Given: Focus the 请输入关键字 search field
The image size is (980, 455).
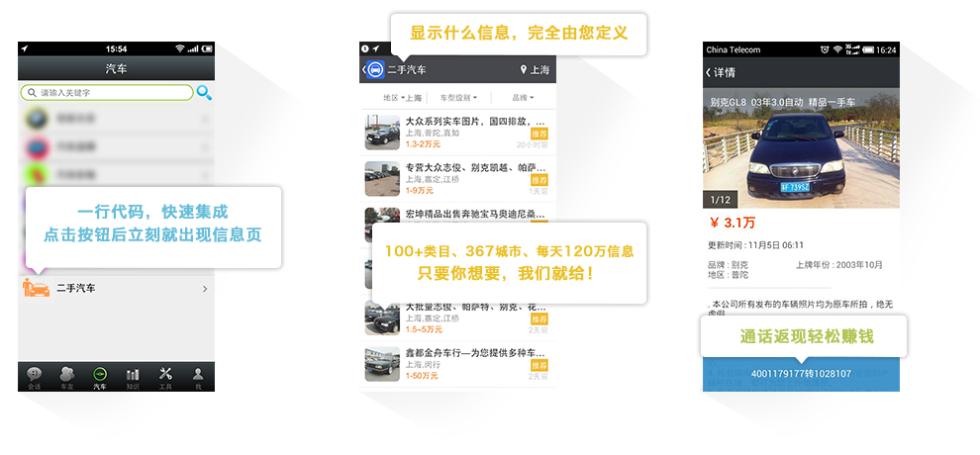Looking at the screenshot, I should pyautogui.click(x=107, y=92).
